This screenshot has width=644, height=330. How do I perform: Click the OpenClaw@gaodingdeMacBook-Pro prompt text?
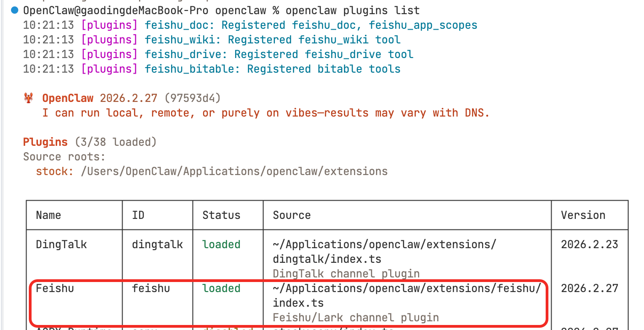(116, 11)
